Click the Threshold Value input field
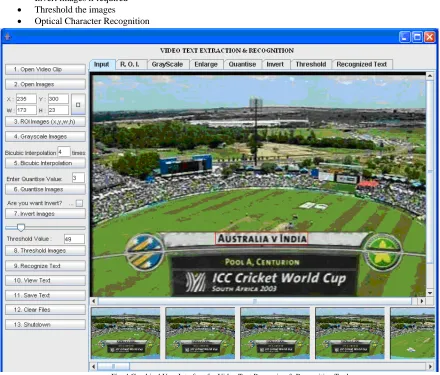Screen dimensions: 440x375 pyautogui.click(x=74, y=239)
